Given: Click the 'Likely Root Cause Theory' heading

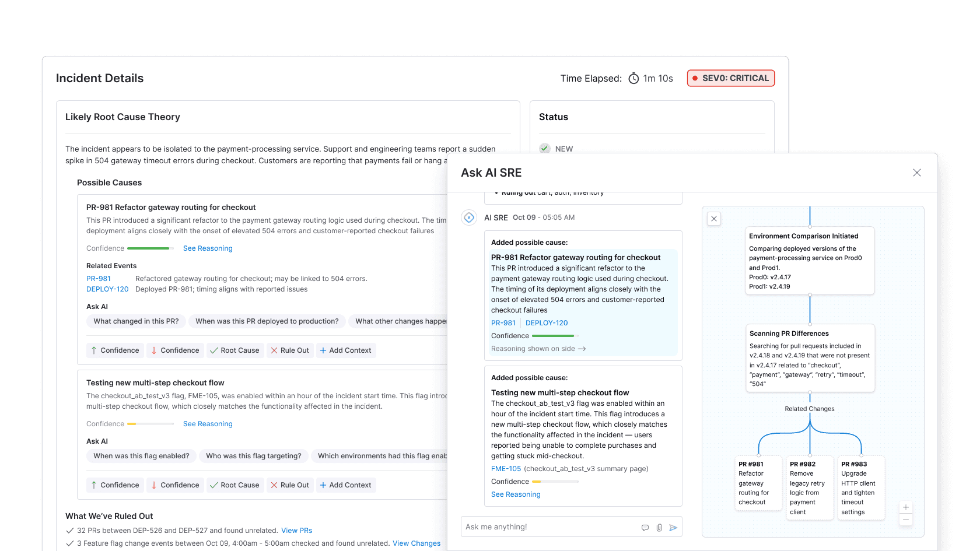Looking at the screenshot, I should tap(123, 117).
